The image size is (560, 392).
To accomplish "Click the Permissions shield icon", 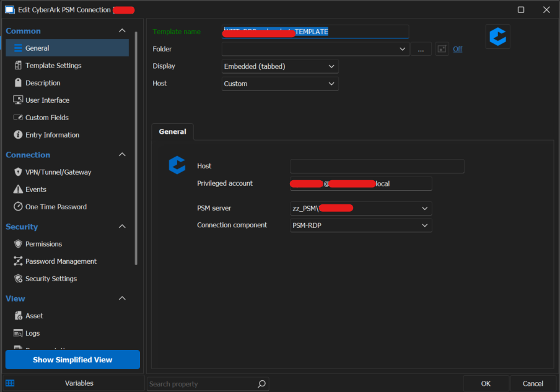I will 18,243.
